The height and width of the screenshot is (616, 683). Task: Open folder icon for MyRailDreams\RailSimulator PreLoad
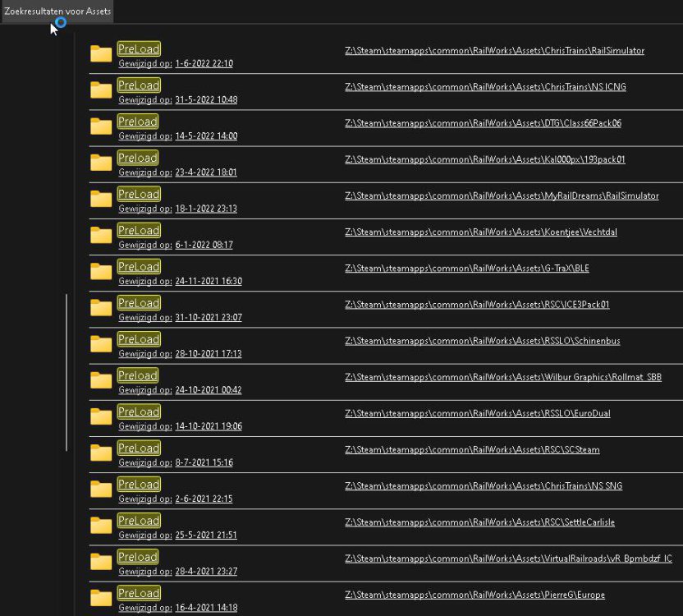tap(101, 199)
